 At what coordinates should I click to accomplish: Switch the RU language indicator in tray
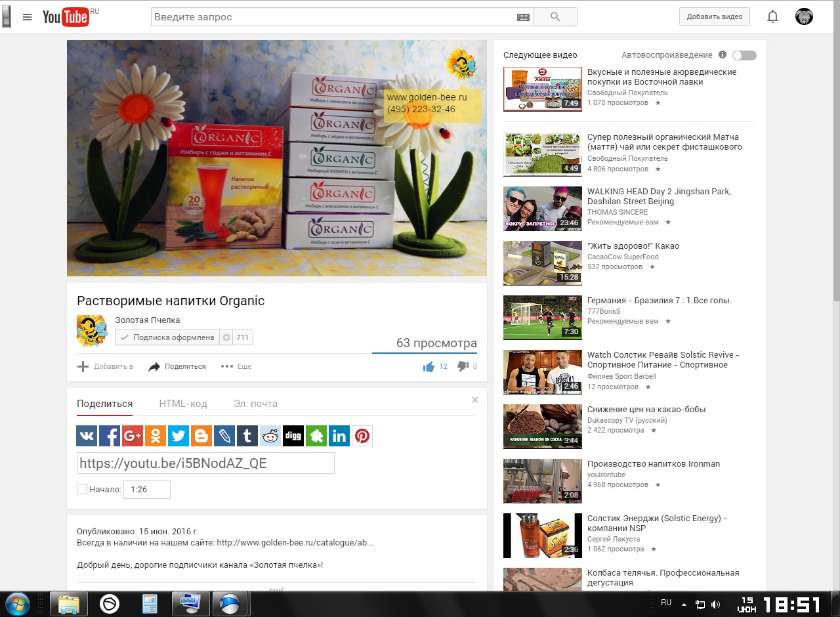666,603
